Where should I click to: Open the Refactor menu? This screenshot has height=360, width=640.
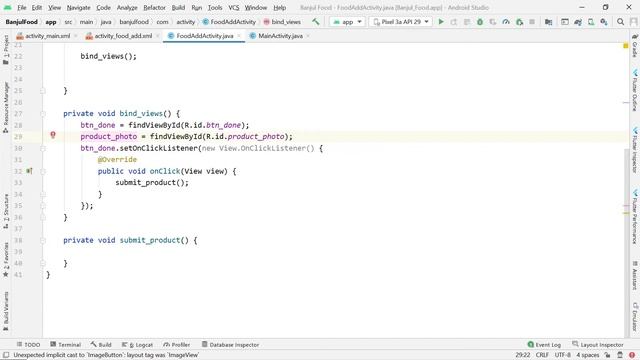tap(154, 7)
